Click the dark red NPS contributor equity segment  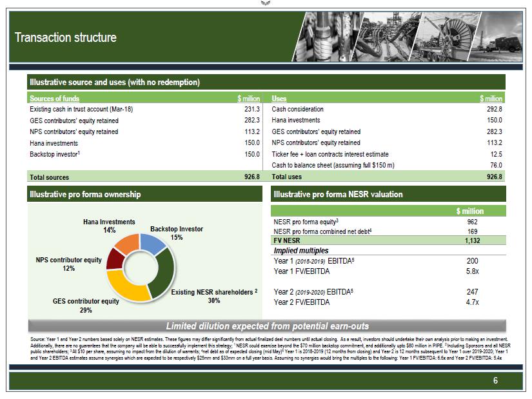coord(115,260)
